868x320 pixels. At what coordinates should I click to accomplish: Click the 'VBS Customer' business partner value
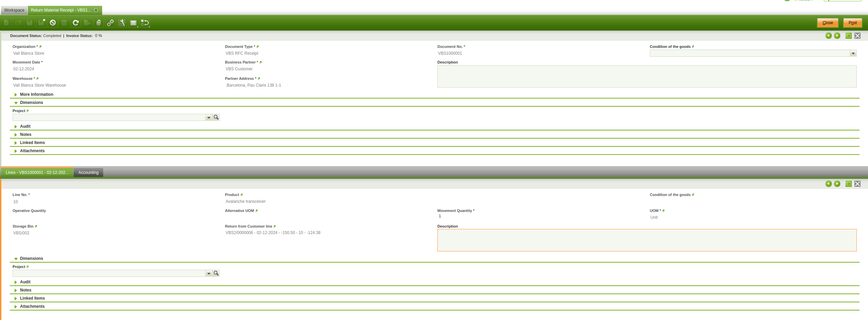click(239, 69)
